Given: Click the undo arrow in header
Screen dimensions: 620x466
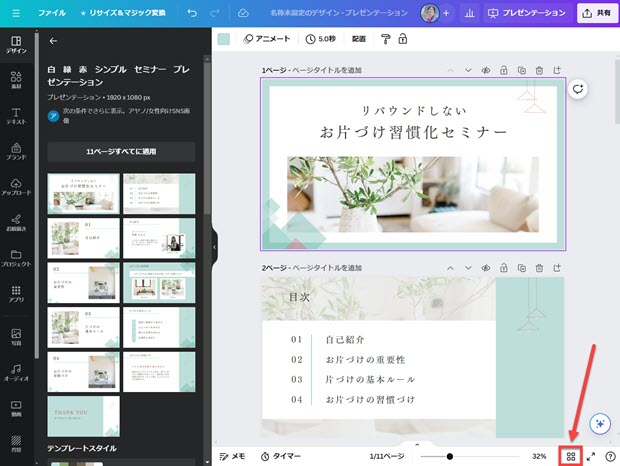Looking at the screenshot, I should click(x=190, y=13).
